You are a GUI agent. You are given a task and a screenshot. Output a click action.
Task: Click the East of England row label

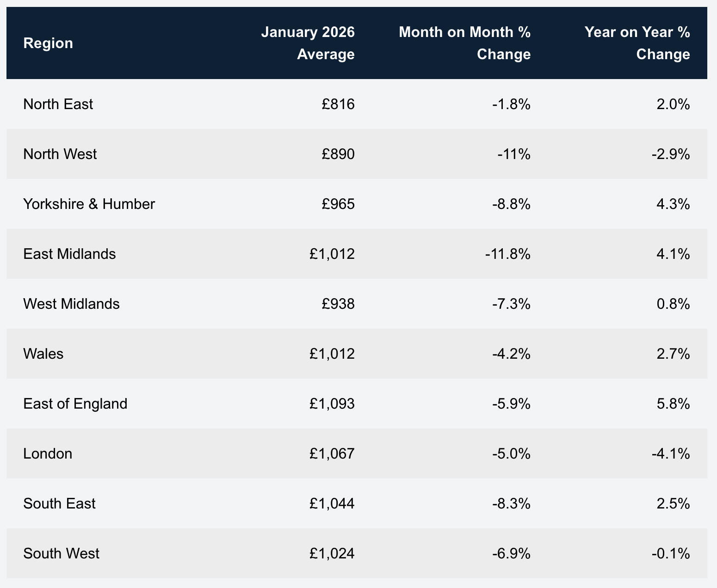pyautogui.click(x=75, y=404)
